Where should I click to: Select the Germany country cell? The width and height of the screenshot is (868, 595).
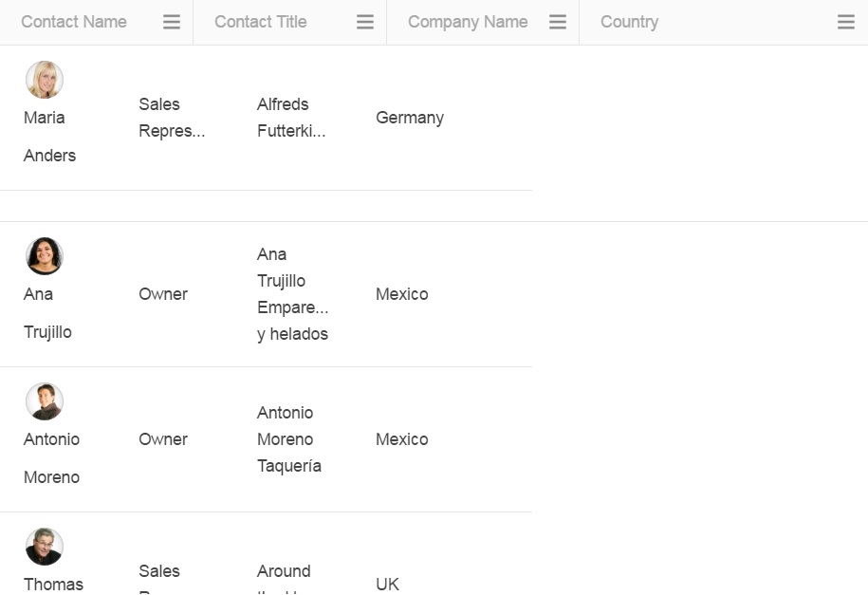[410, 118]
